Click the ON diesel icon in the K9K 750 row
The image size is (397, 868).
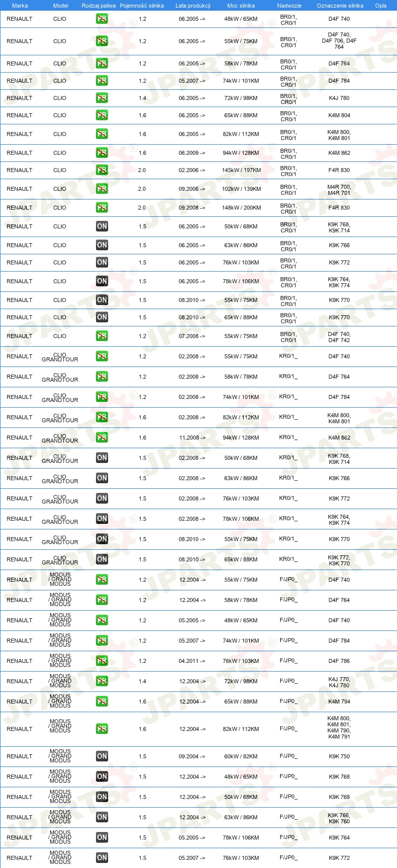[x=102, y=756]
